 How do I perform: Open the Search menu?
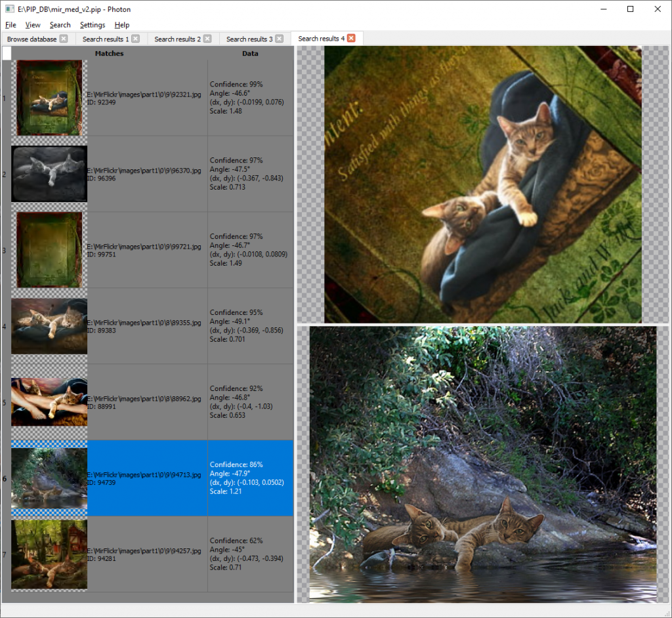[60, 25]
